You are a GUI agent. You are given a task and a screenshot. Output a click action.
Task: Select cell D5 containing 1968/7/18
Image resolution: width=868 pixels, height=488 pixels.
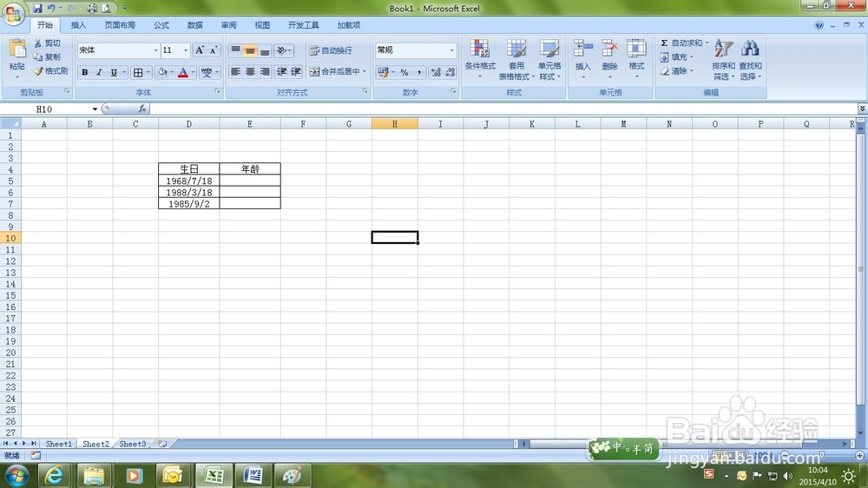(x=188, y=181)
